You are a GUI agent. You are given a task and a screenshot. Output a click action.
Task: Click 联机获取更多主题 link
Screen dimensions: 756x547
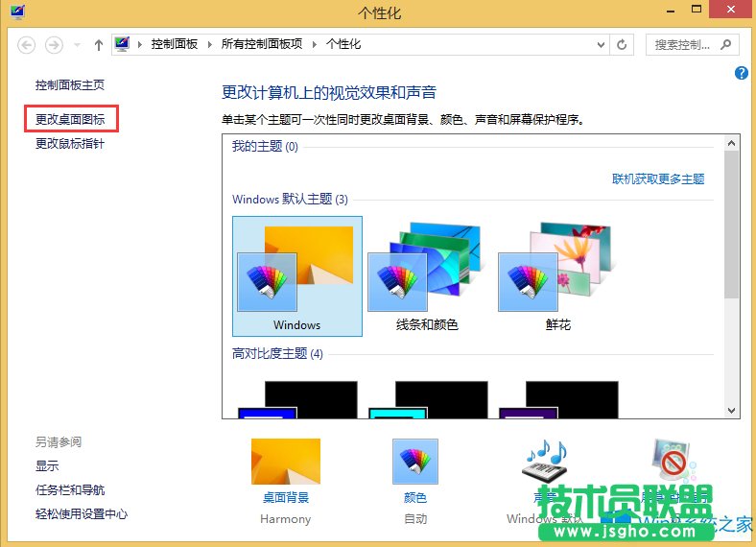point(658,178)
